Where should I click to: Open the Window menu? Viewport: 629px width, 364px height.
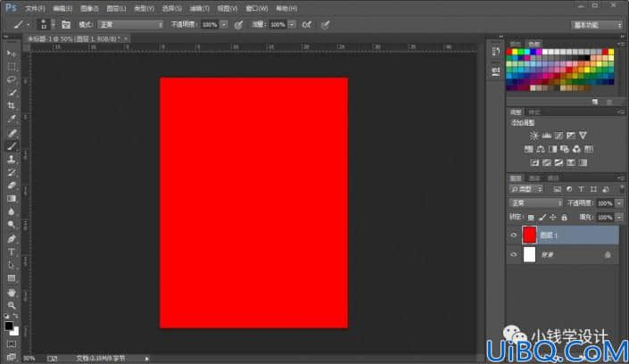tap(257, 8)
